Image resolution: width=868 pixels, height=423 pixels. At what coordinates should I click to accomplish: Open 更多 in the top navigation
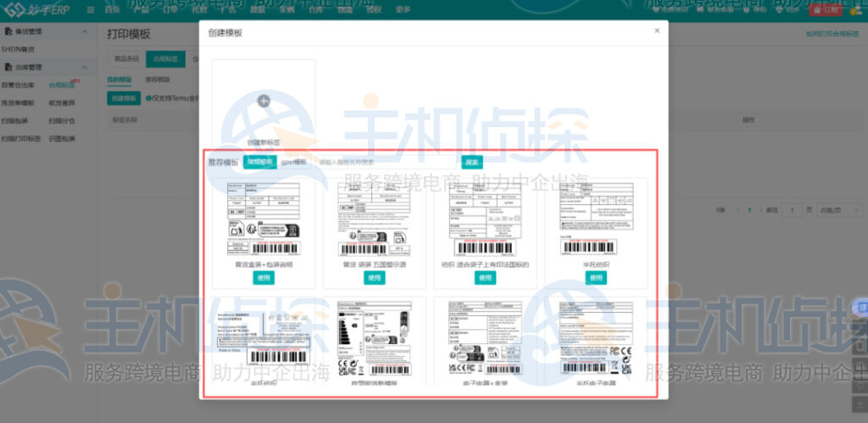click(x=403, y=10)
